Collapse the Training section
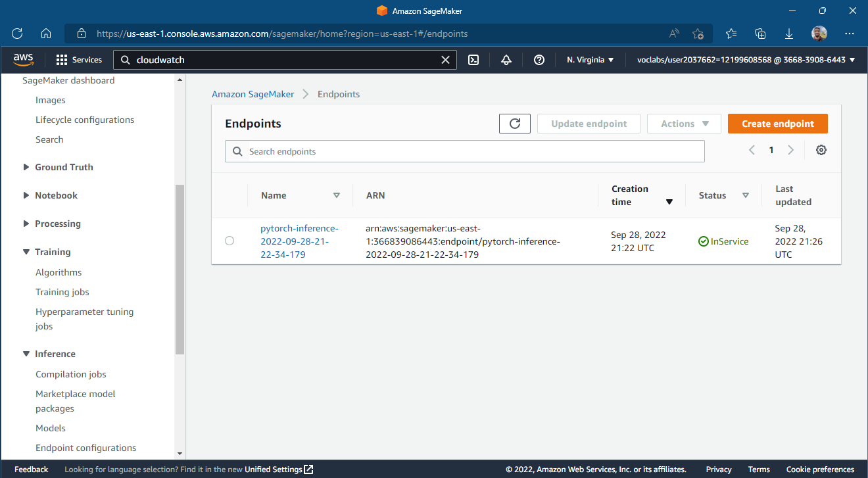 tap(26, 252)
